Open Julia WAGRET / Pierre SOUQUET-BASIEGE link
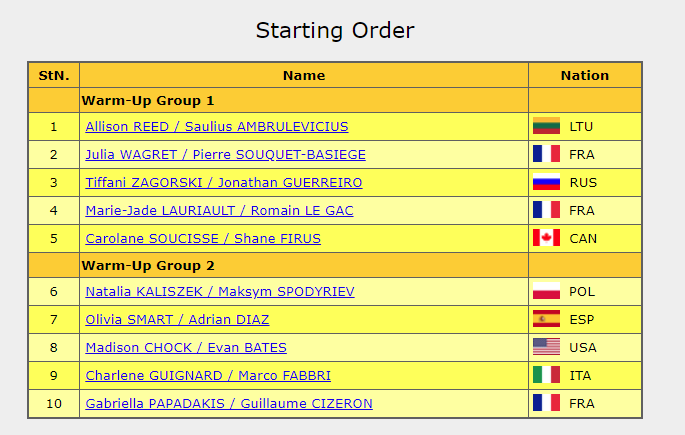This screenshot has width=685, height=435. [225, 155]
